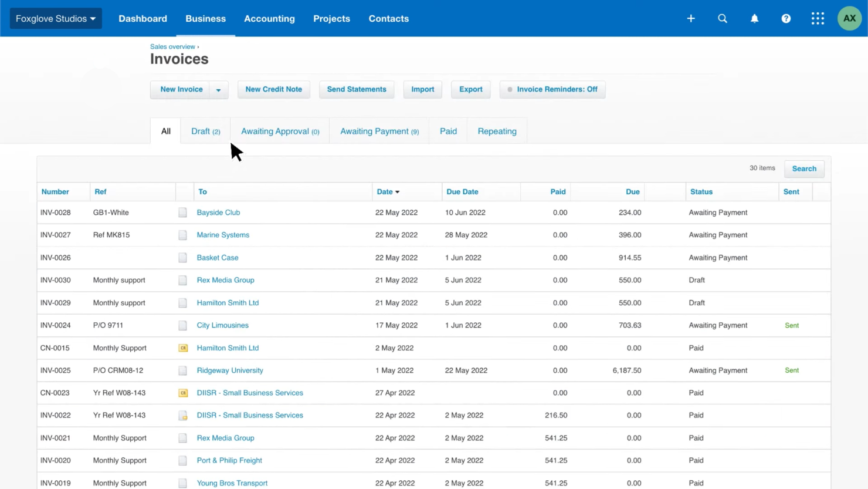Viewport: 868px width, 489px height.
Task: Open the notifications bell
Action: point(754,18)
